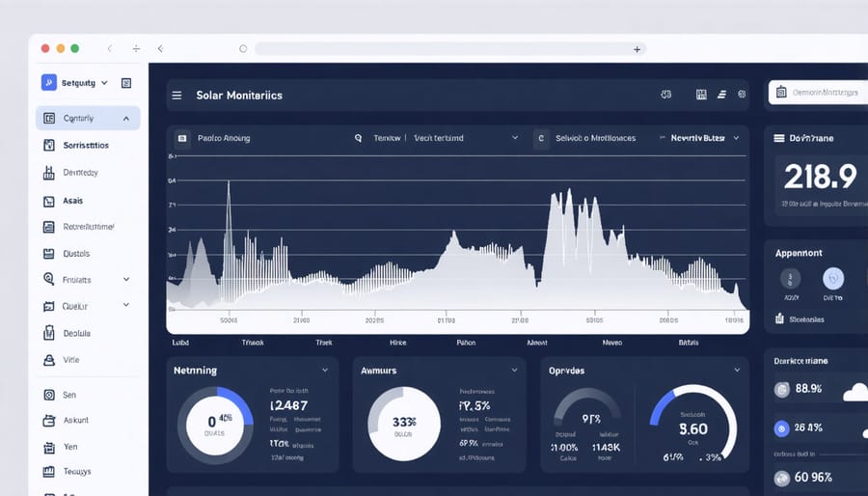Screen dimensions: 868x496
Task: Click the 3.60 gauge in Oprvdes card
Action: [x=692, y=425]
